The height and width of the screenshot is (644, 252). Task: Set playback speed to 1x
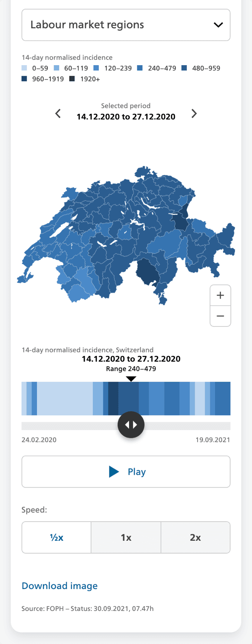click(x=126, y=537)
